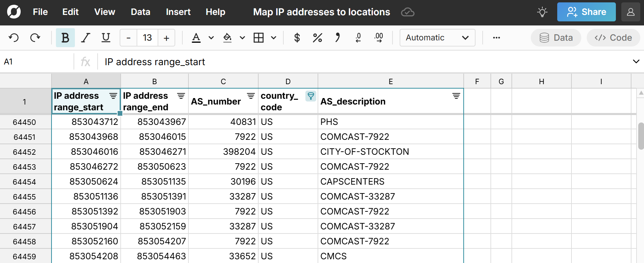
Task: Open the Code panel button
Action: [613, 38]
